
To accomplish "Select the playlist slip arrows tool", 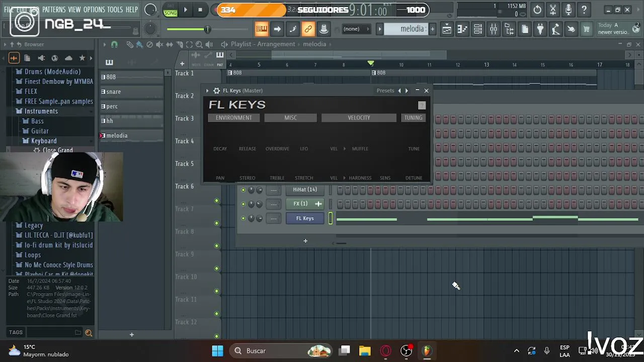I will coord(170,44).
